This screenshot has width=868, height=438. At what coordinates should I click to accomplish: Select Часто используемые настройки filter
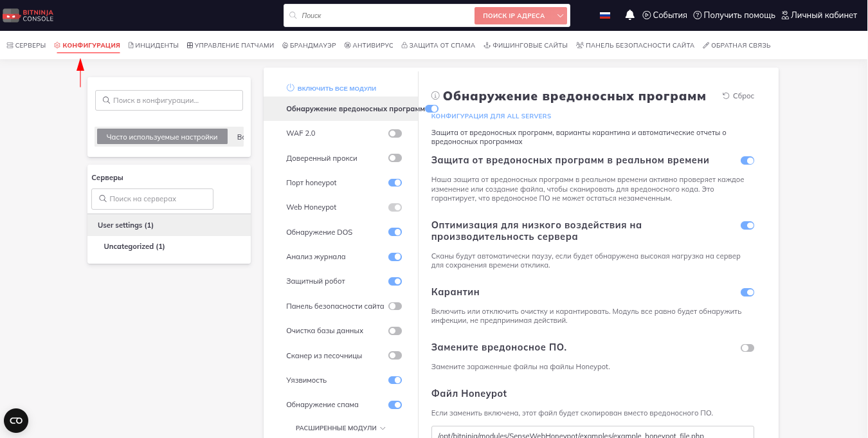[x=162, y=136]
